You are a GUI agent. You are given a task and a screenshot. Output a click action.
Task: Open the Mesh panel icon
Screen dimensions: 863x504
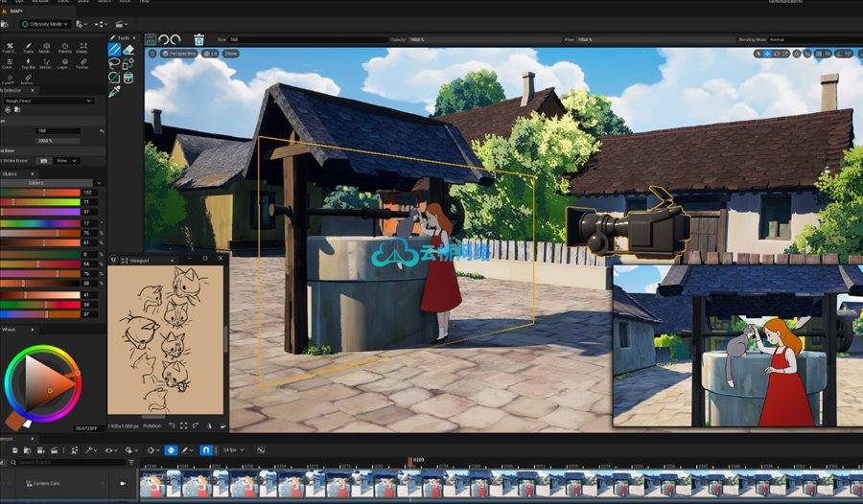pyautogui.click(x=46, y=48)
